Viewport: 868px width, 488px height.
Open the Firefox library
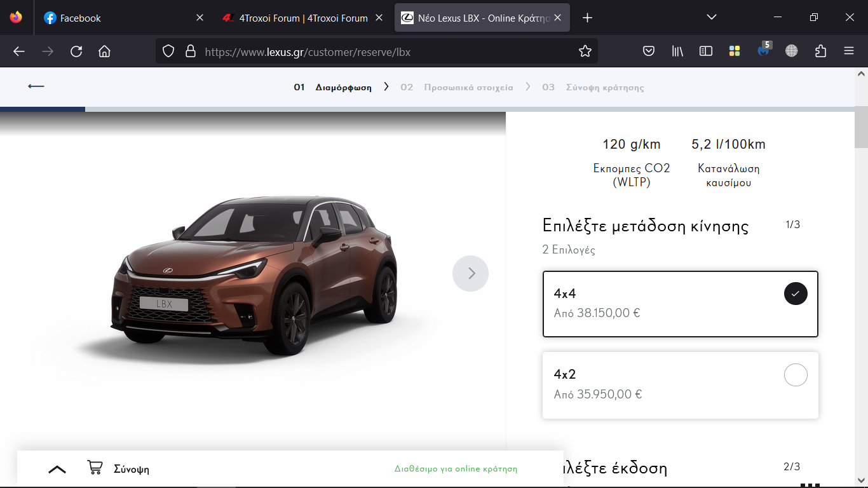(677, 51)
